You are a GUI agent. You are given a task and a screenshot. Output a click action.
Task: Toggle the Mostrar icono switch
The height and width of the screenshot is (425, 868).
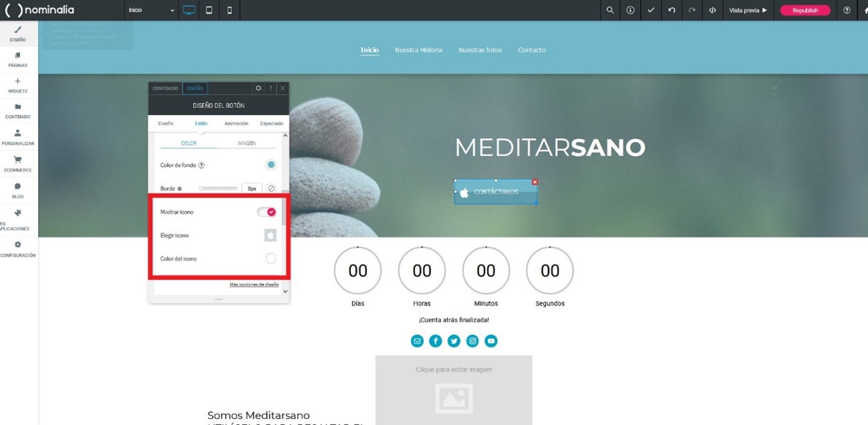click(x=267, y=212)
